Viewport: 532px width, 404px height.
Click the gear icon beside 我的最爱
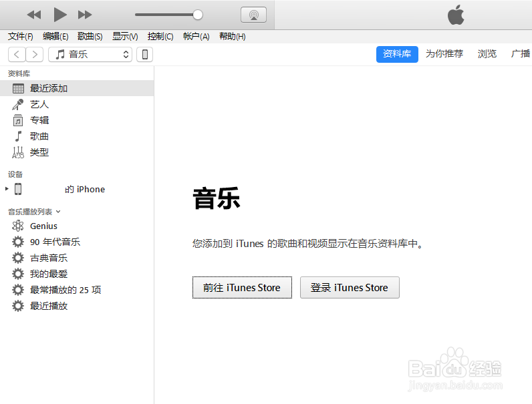18,274
